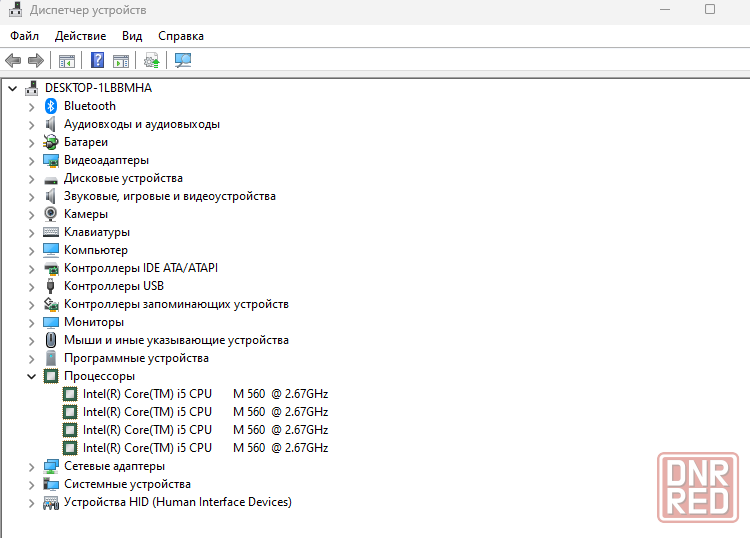Click the Компьютер category icon
This screenshot has width=750, height=538.
coord(51,250)
